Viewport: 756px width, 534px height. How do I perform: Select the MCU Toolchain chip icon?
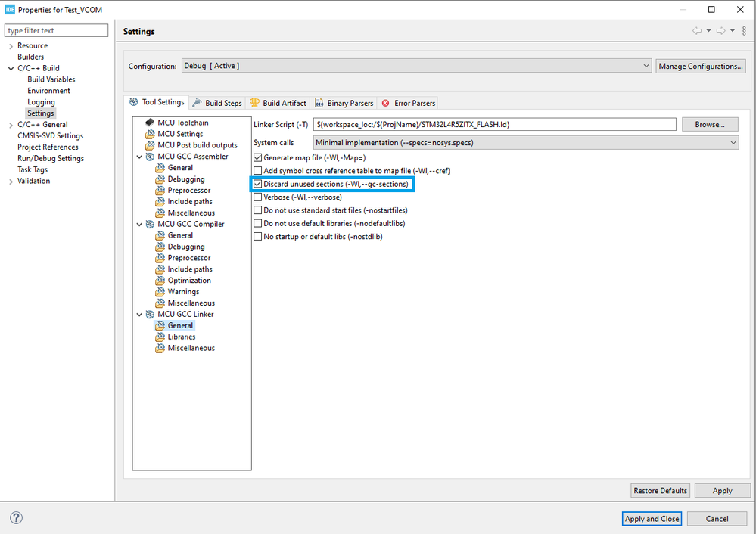(150, 123)
